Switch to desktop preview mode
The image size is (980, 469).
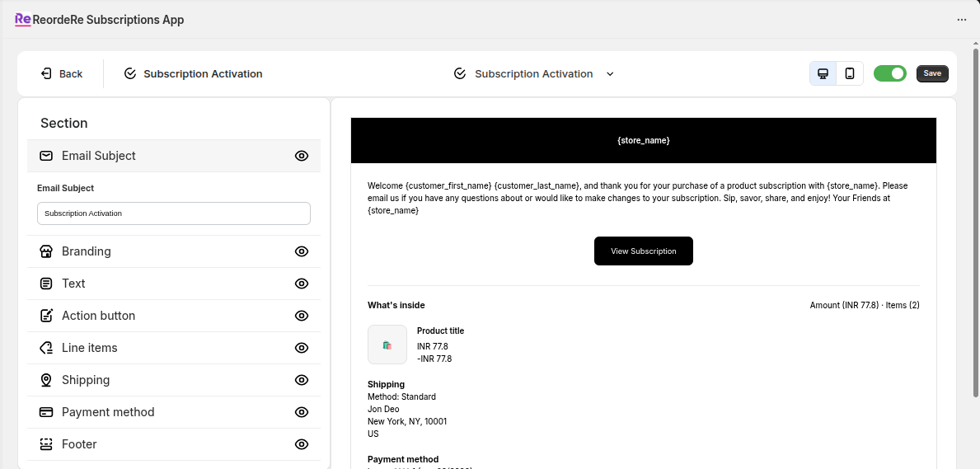point(823,73)
